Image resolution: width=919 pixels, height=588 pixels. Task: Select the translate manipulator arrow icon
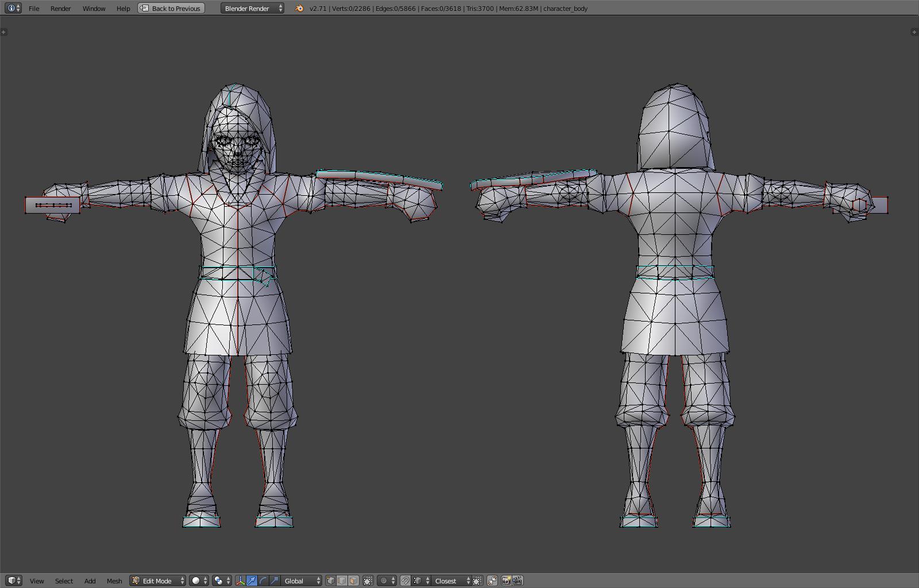tap(252, 581)
